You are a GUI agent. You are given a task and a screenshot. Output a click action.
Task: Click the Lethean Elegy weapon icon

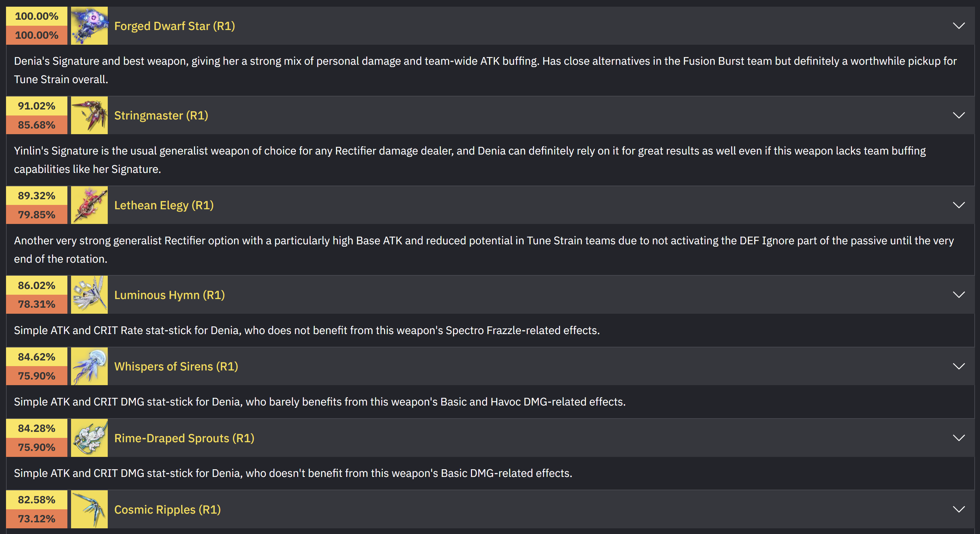[x=89, y=205]
